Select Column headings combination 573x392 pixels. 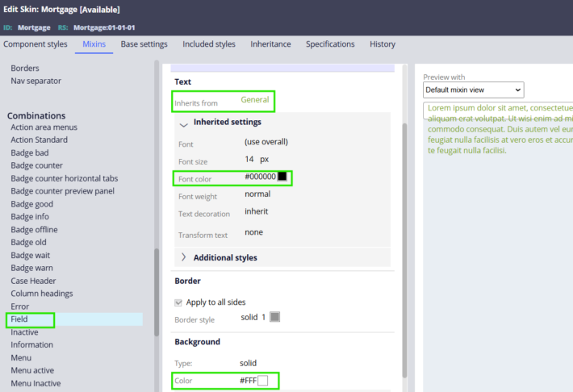click(x=42, y=294)
